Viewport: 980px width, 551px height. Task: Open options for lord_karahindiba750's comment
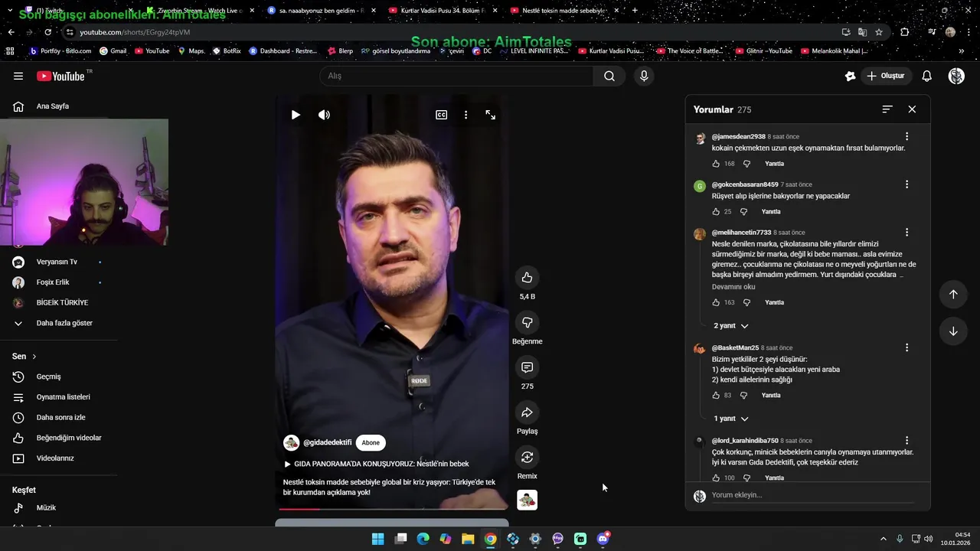click(906, 441)
